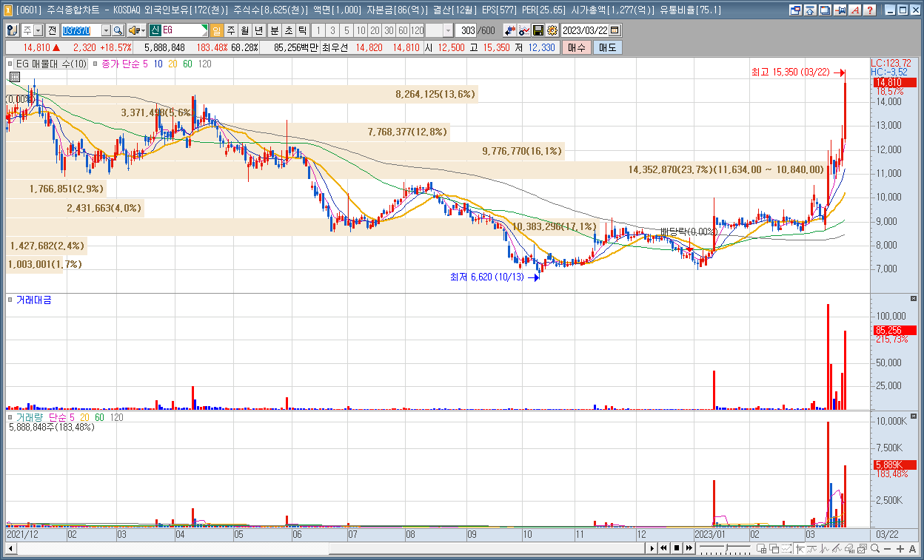The width and height of the screenshot is (924, 560).
Task: Select interval 120 button
Action: click(417, 30)
